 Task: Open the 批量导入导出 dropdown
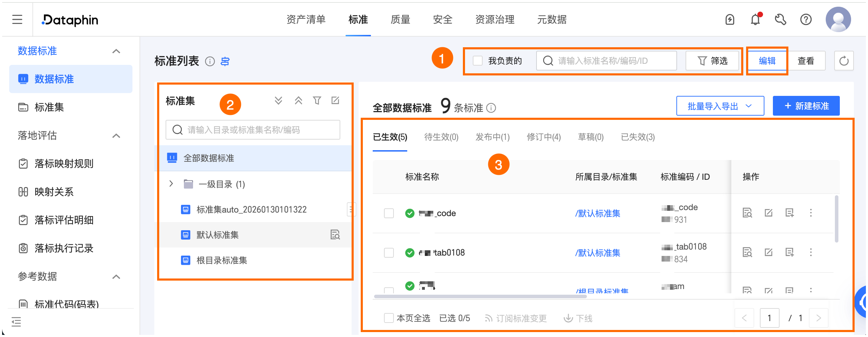tap(720, 106)
